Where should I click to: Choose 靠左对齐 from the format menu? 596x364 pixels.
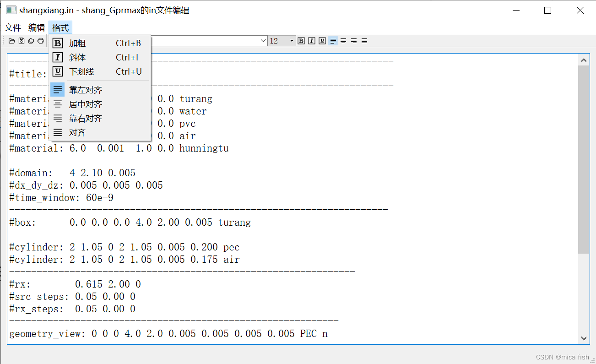(100, 90)
